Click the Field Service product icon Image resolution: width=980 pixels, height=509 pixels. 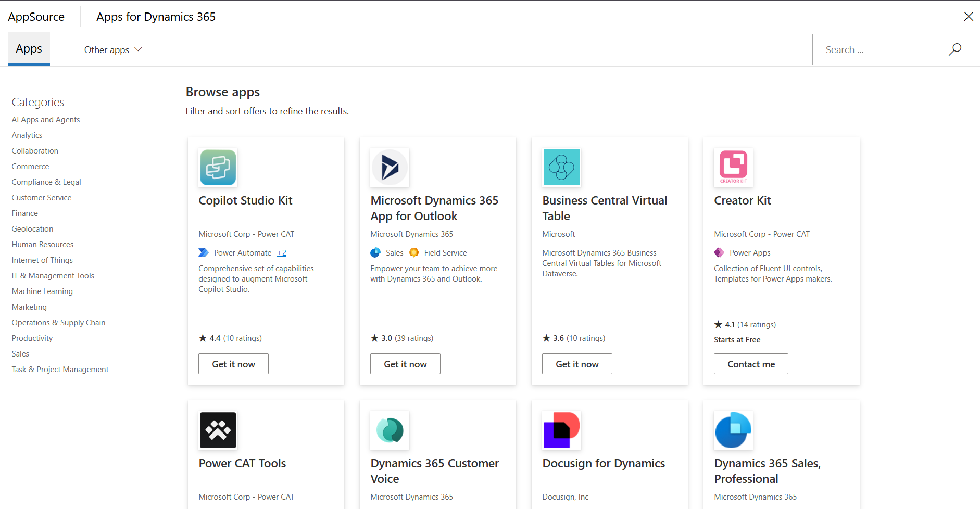(x=414, y=253)
